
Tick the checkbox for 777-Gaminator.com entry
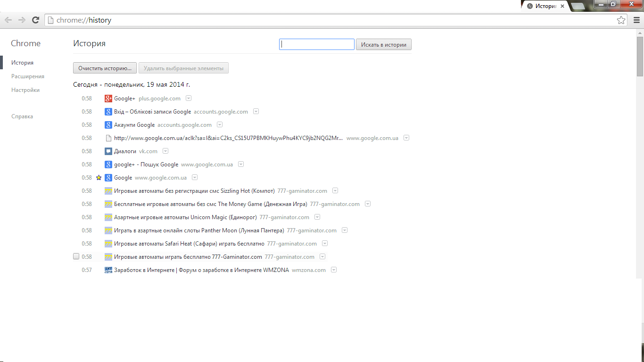76,256
